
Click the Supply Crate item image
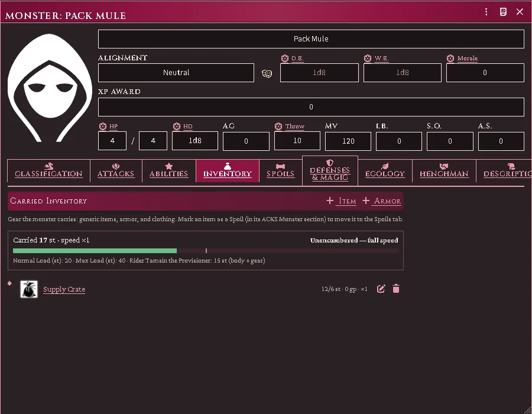point(29,289)
